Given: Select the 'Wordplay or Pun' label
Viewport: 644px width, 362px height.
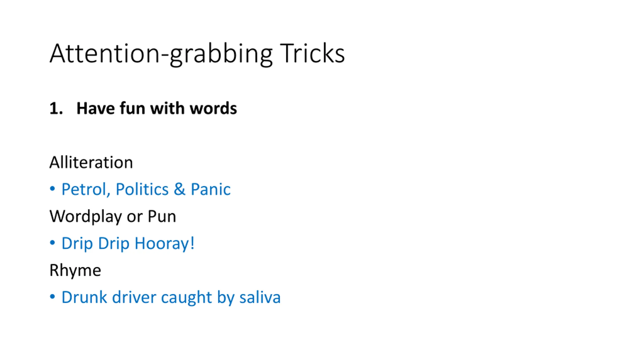Looking at the screenshot, I should click(113, 216).
